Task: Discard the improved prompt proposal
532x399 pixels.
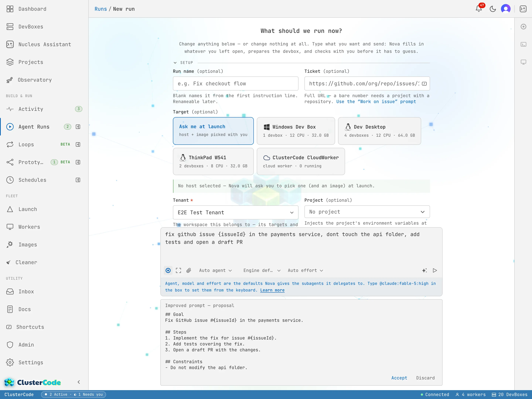Action: point(425,378)
